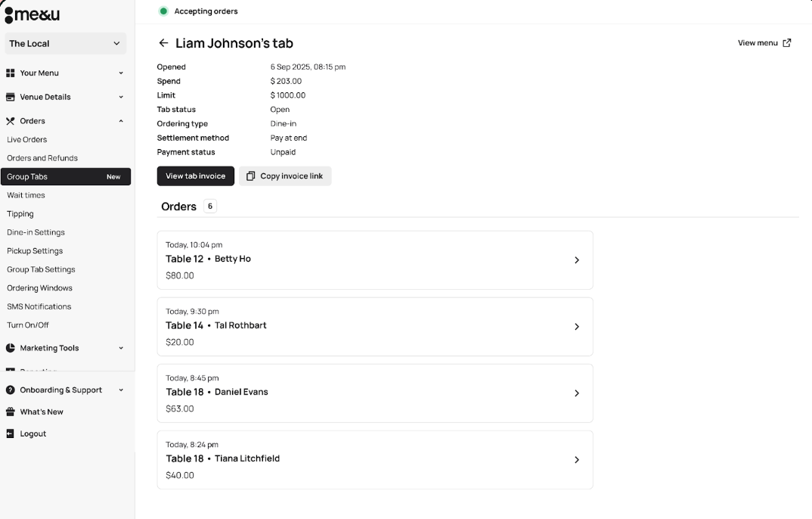Open The Local venue dropdown
Image resolution: width=812 pixels, height=519 pixels.
coord(65,44)
